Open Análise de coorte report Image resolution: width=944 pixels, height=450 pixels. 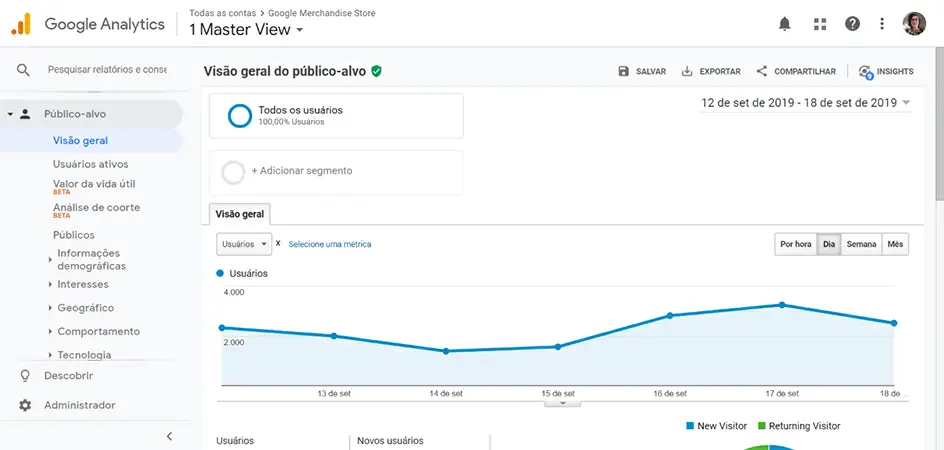[96, 207]
